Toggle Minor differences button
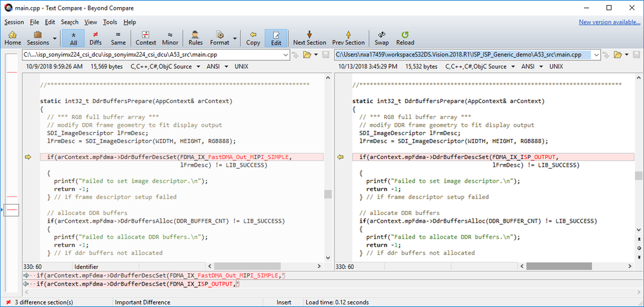 pos(170,38)
